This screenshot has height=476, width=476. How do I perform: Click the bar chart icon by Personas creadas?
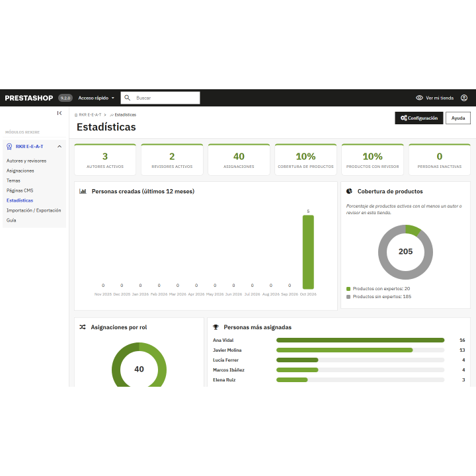(x=83, y=191)
